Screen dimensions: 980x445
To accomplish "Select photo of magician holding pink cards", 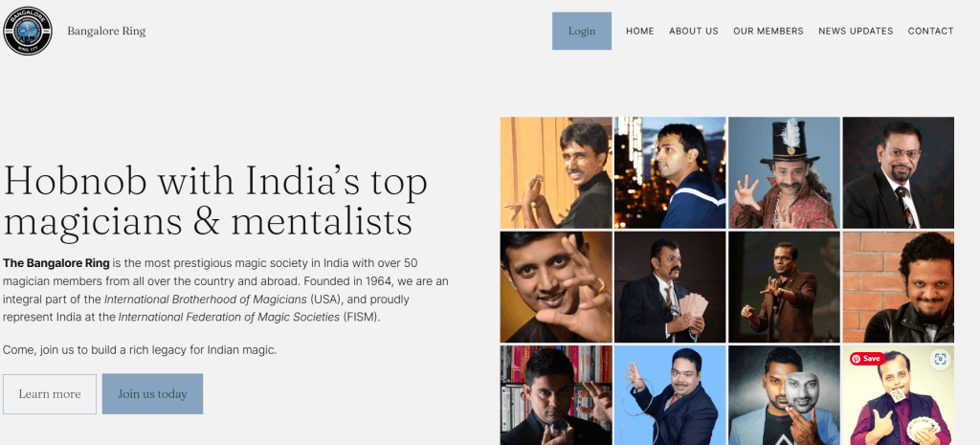I will 669,287.
